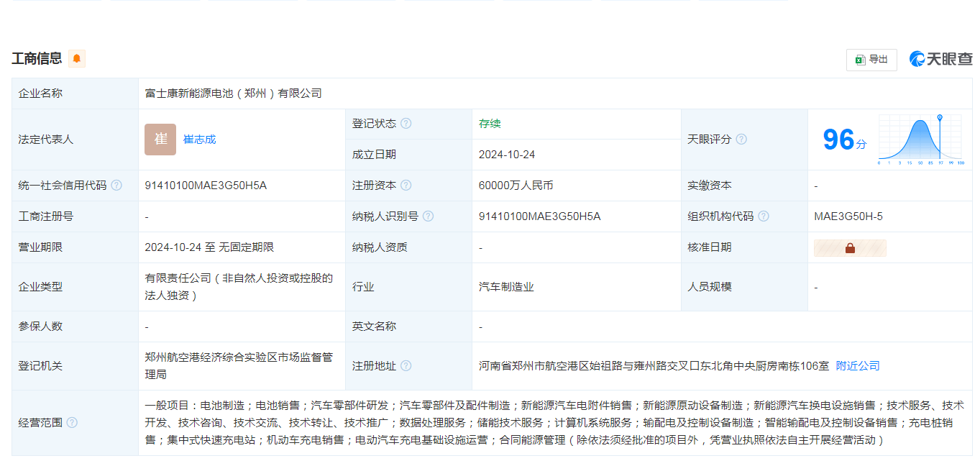Open the help icon next to 统一社会信用代码
The image size is (980, 461).
click(116, 186)
